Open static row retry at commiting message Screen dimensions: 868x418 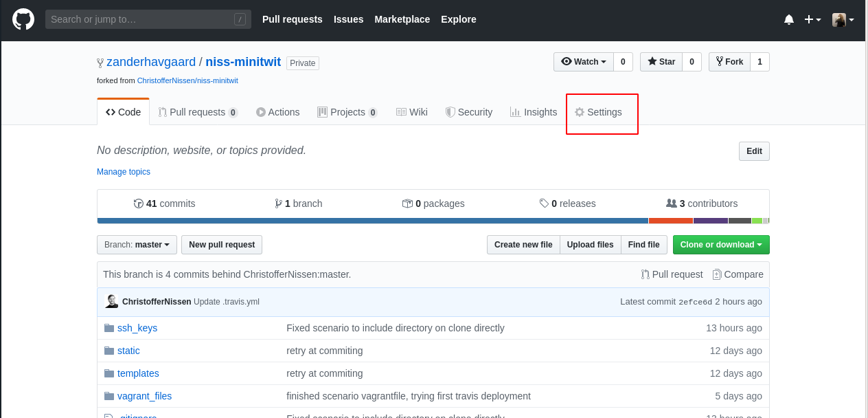[324, 351]
